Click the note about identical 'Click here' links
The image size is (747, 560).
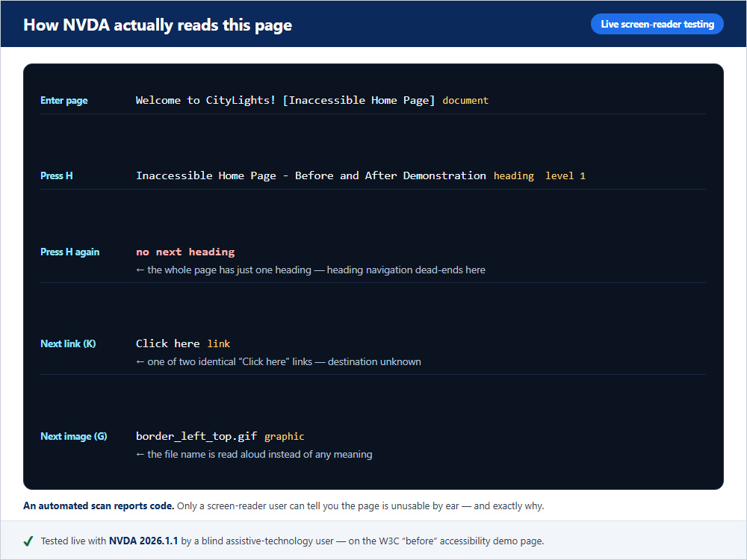point(278,362)
